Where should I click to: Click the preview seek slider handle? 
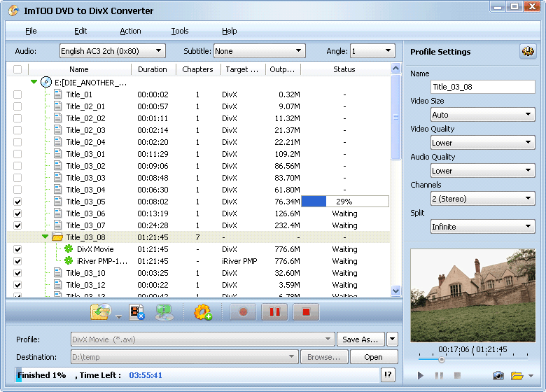point(441,360)
